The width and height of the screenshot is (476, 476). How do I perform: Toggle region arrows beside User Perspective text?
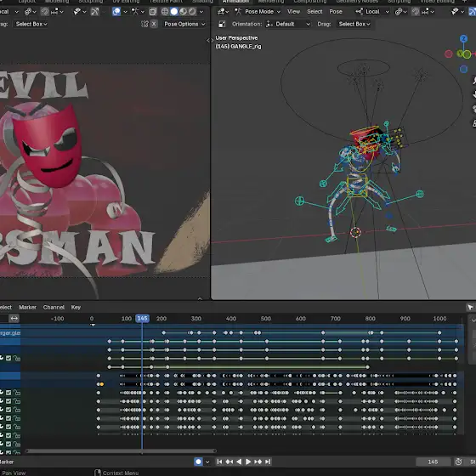pyautogui.click(x=210, y=40)
